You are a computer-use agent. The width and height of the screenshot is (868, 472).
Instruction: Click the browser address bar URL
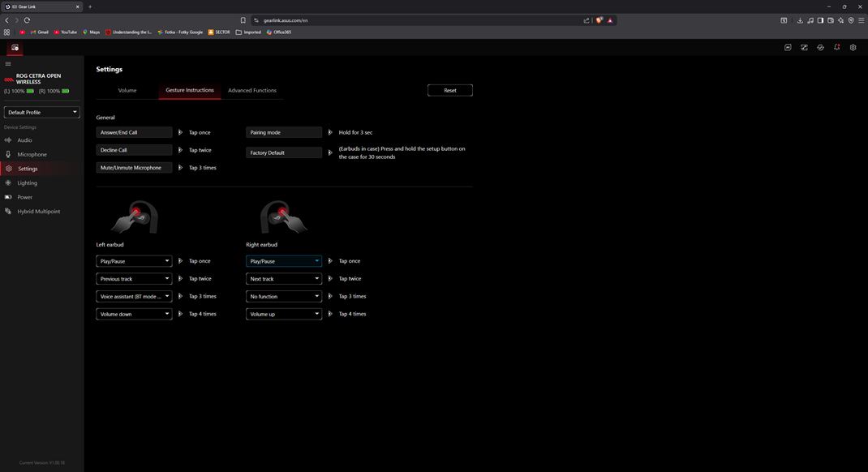tap(286, 20)
